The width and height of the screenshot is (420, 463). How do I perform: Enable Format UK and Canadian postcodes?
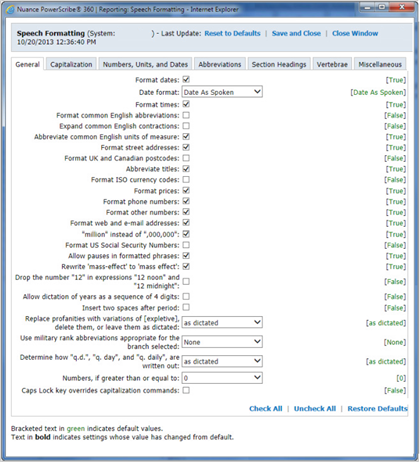click(x=186, y=158)
